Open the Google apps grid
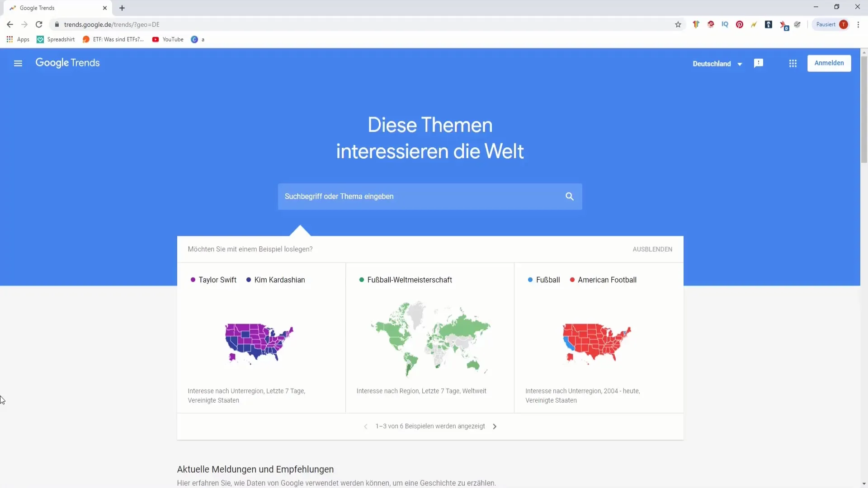This screenshot has width=868, height=488. pyautogui.click(x=793, y=63)
